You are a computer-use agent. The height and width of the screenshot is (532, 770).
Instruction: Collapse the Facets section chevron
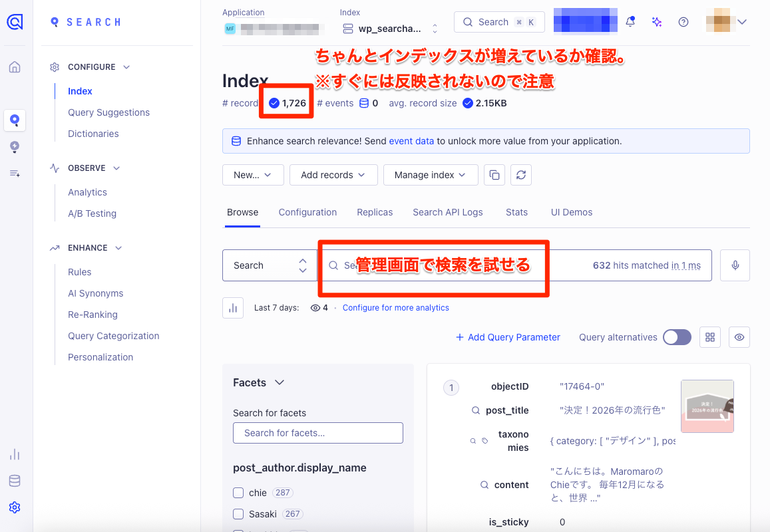click(280, 382)
